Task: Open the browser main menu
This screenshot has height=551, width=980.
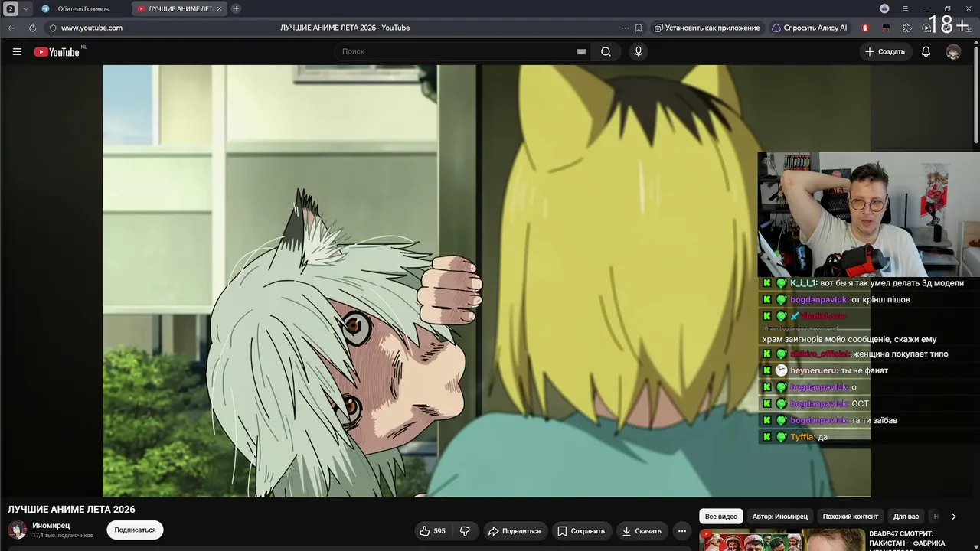Action: [905, 8]
